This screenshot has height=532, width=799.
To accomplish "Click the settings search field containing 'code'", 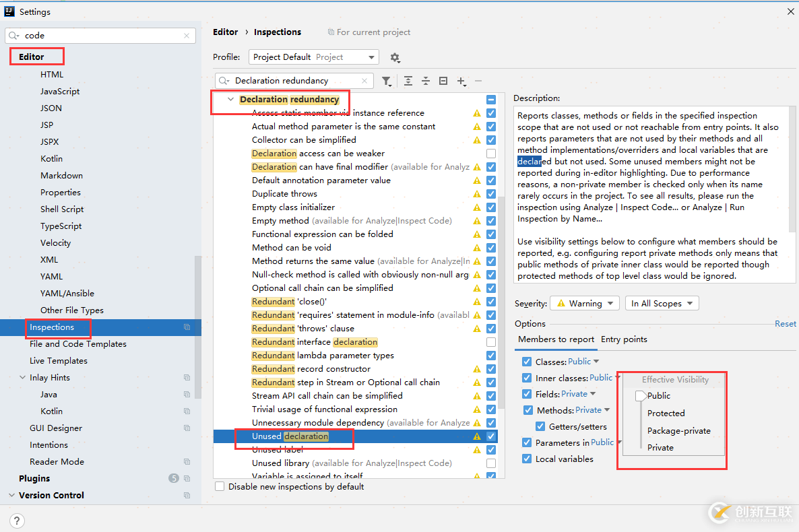I will pyautogui.click(x=101, y=36).
